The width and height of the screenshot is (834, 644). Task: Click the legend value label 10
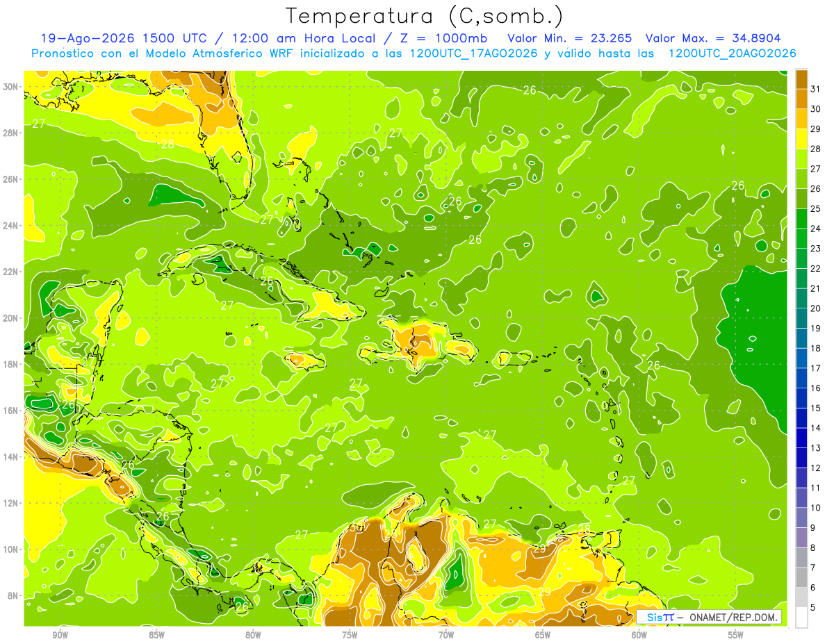tap(816, 509)
